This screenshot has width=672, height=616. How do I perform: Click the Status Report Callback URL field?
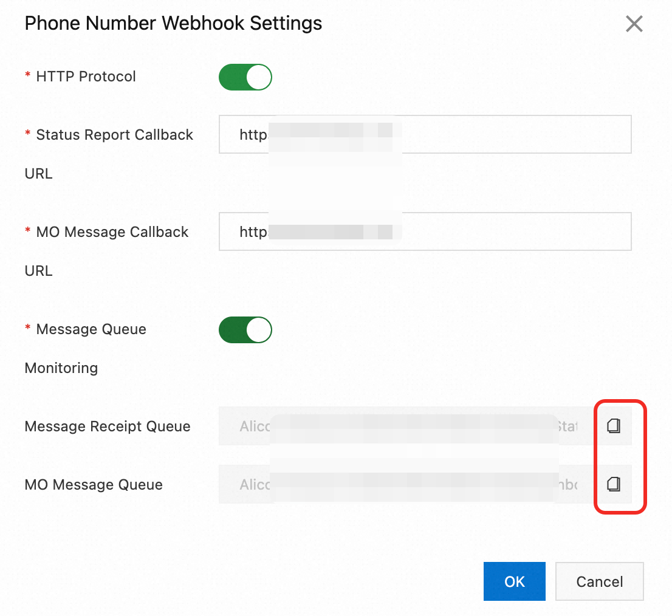tap(425, 134)
